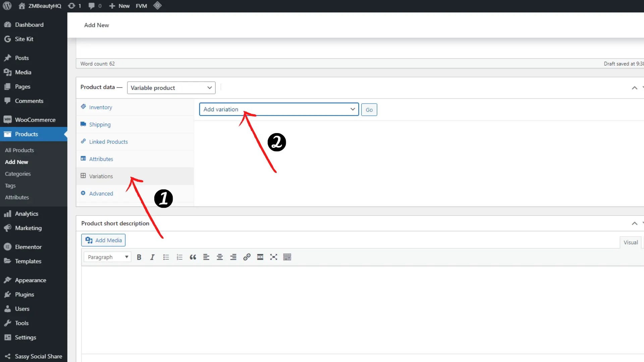Open the WooCommerce menu
This screenshot has height=362, width=644.
click(34, 120)
